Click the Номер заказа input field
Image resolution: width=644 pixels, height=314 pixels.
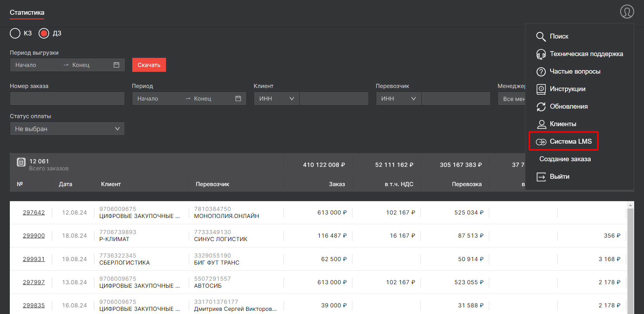[x=67, y=98]
